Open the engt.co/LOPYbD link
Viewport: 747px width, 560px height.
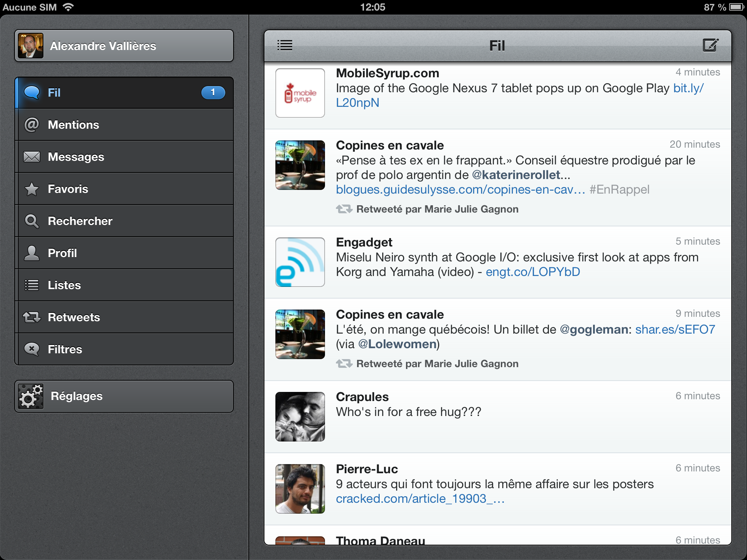point(533,272)
